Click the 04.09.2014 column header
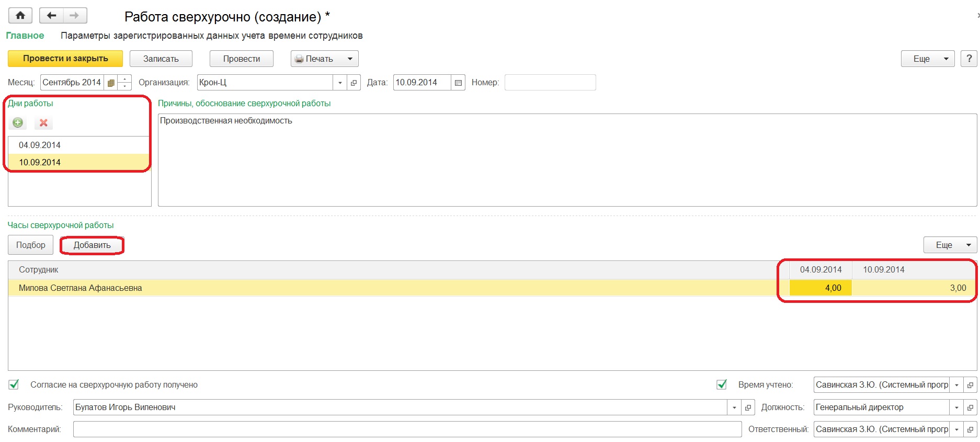980x442 pixels. click(x=821, y=269)
